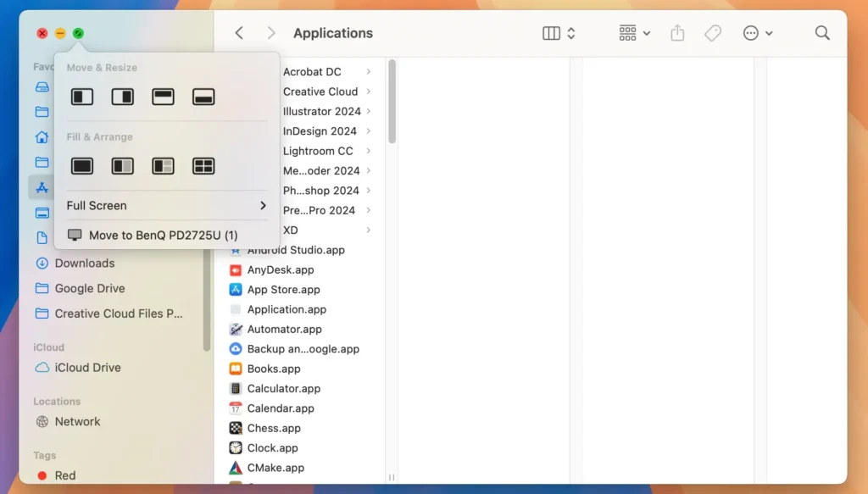This screenshot has width=868, height=494.
Task: Arrange windows left and right
Action: 122,166
